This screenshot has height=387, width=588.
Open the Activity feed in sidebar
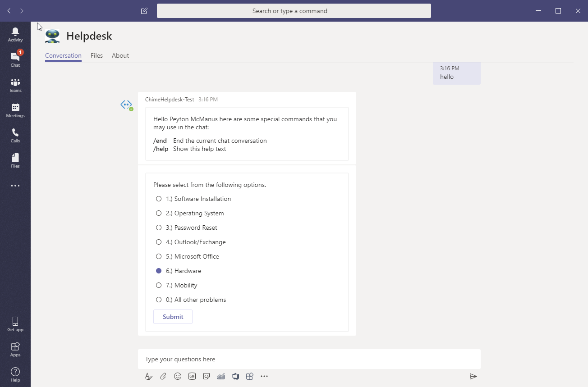(15, 34)
